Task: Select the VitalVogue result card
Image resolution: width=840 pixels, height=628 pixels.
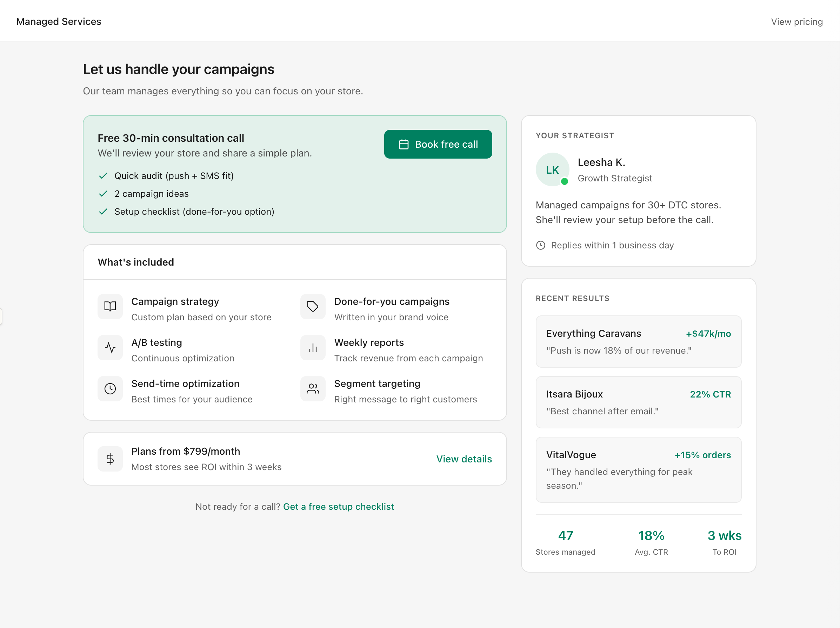Action: click(638, 469)
